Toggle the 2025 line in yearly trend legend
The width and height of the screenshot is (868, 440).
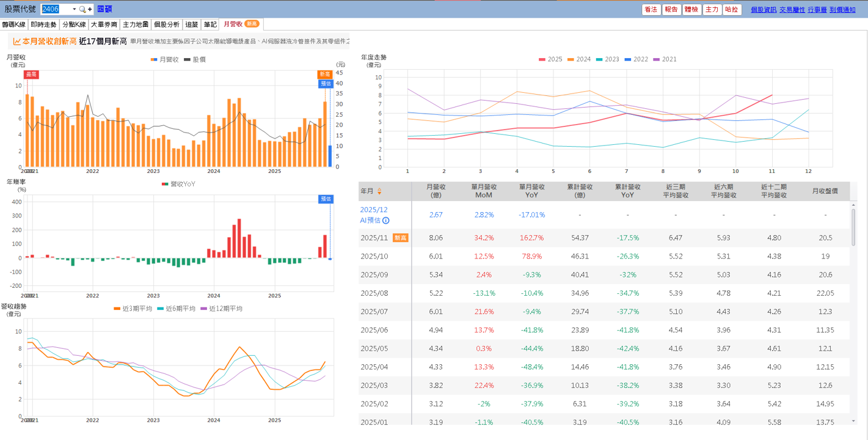click(x=550, y=59)
